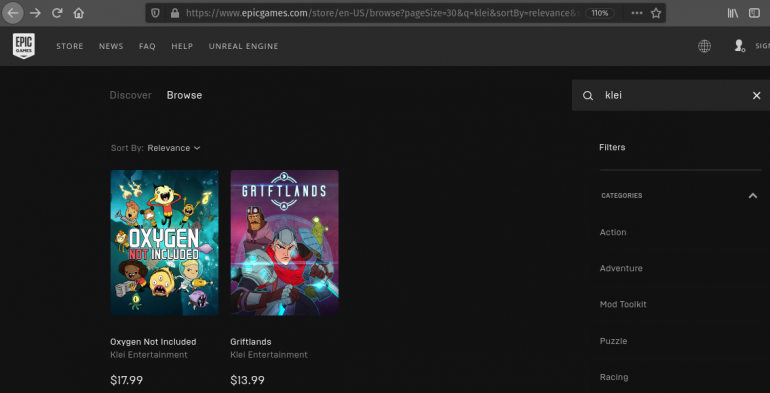Click Klei Entertainment under Oxygen Not Included
Viewport: 770px width, 393px height.
click(149, 355)
